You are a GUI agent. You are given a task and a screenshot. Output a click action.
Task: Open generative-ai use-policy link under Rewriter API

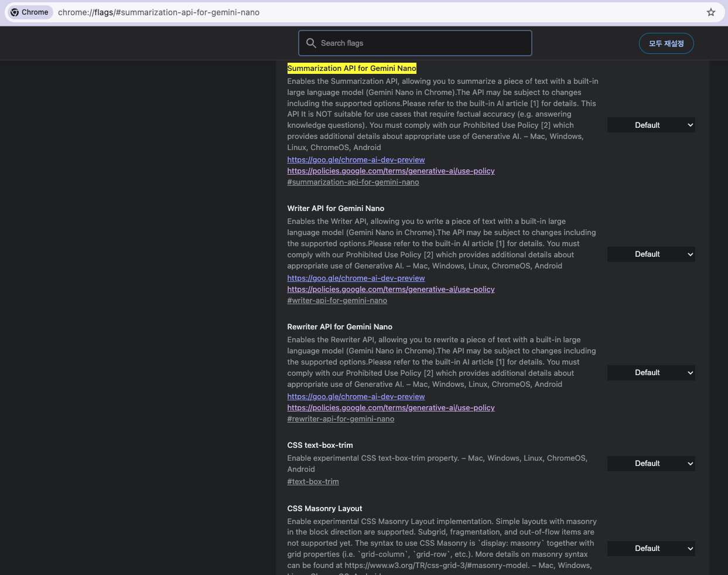point(391,408)
